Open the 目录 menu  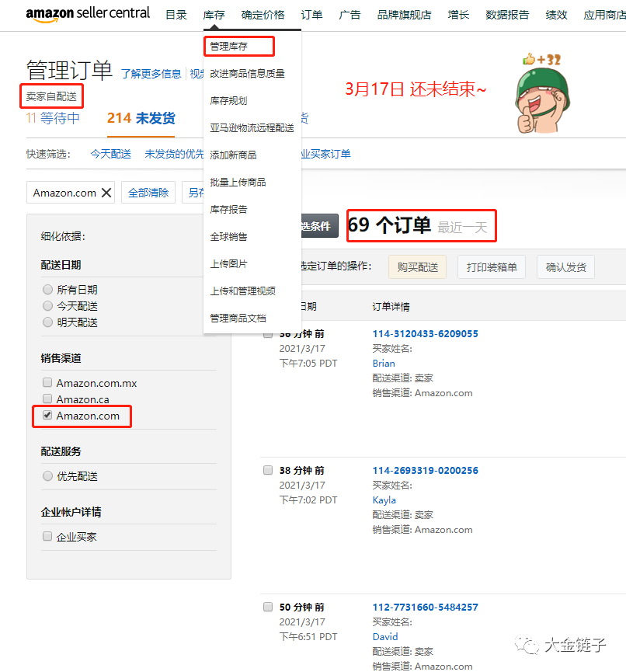click(176, 15)
